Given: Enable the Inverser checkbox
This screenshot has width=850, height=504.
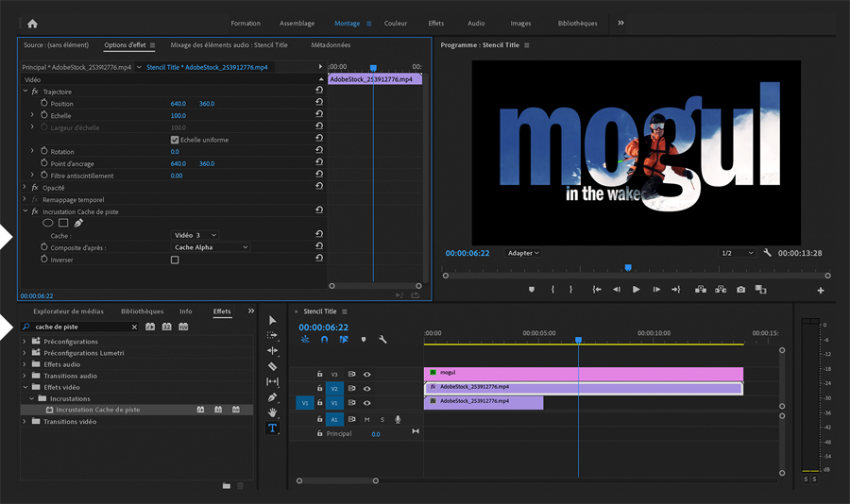Looking at the screenshot, I should [175, 260].
